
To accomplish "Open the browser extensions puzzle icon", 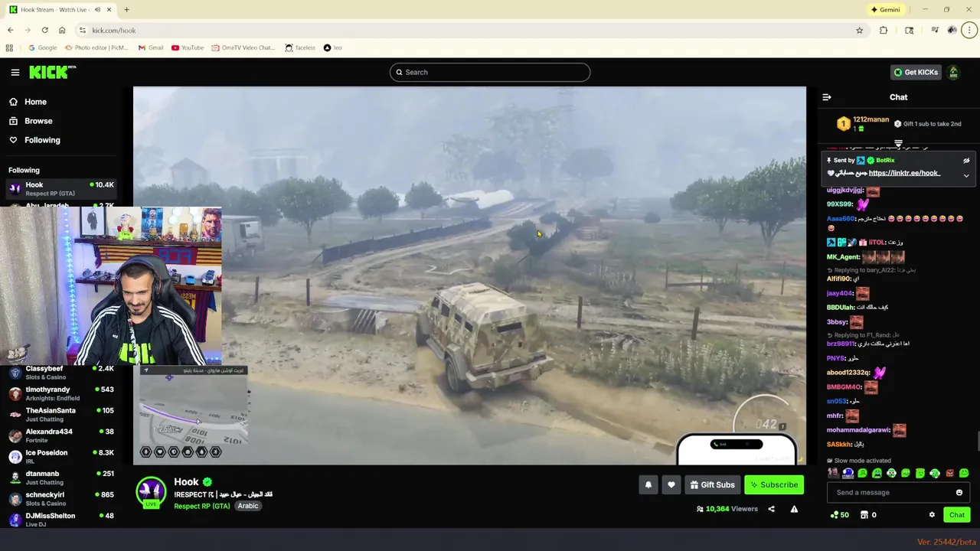I will click(x=884, y=31).
